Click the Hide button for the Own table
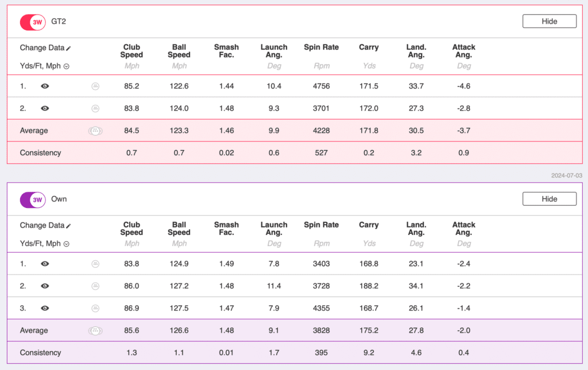 pos(549,199)
